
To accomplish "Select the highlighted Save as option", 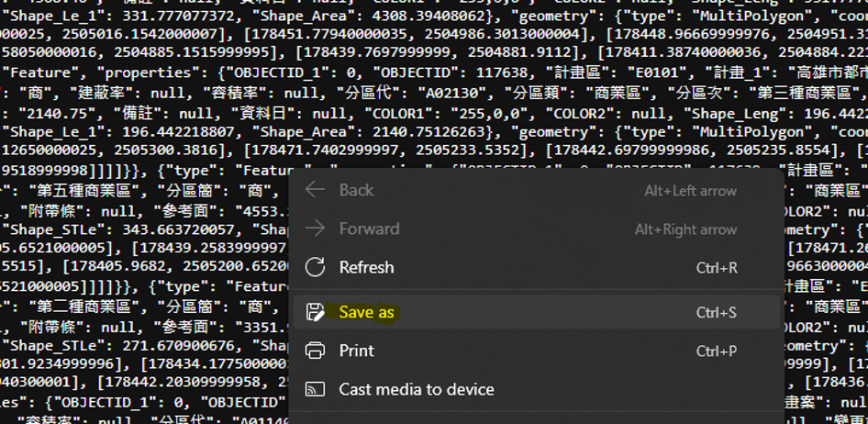I will tap(366, 312).
